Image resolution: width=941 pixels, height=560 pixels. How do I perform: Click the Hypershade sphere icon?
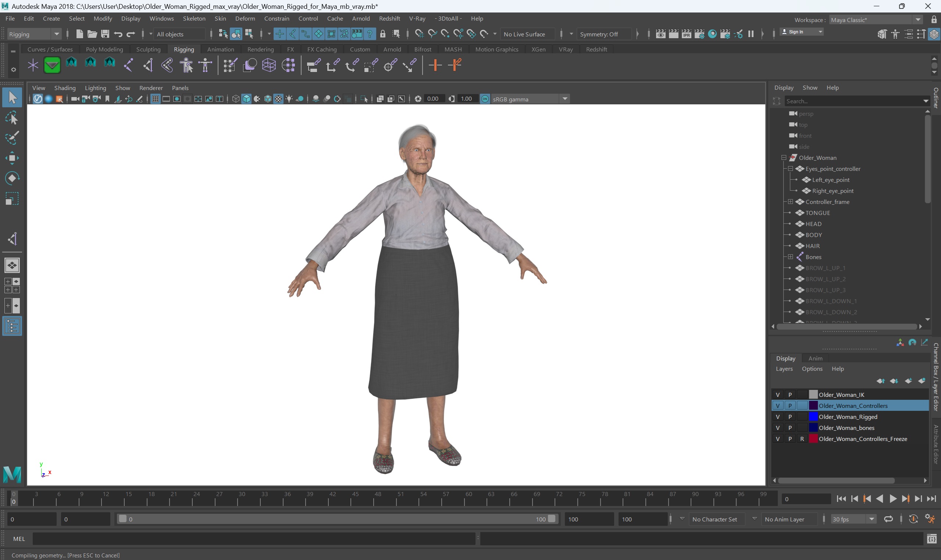[x=712, y=34]
